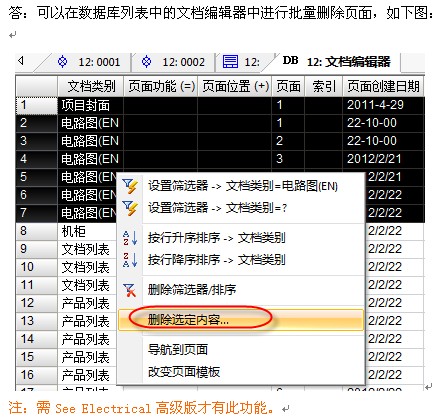Click the remove filter red X icon
Screen dimensions: 438x420
coord(129,290)
